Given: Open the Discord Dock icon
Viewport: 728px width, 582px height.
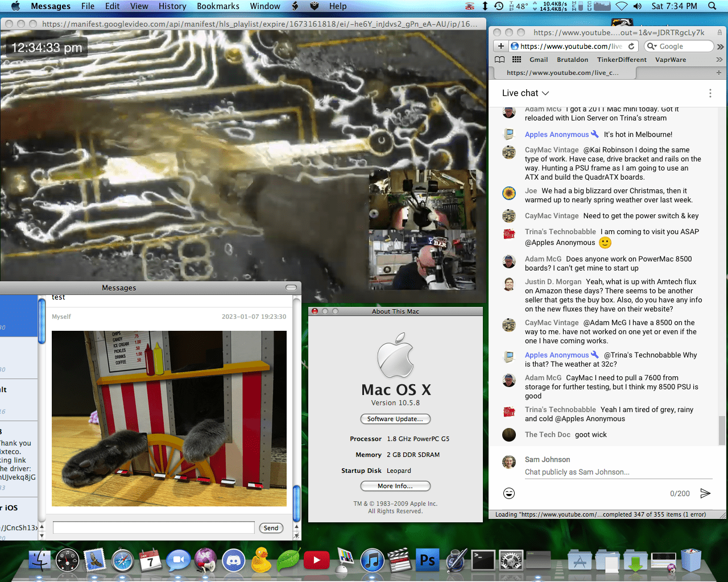Looking at the screenshot, I should pos(233,561).
